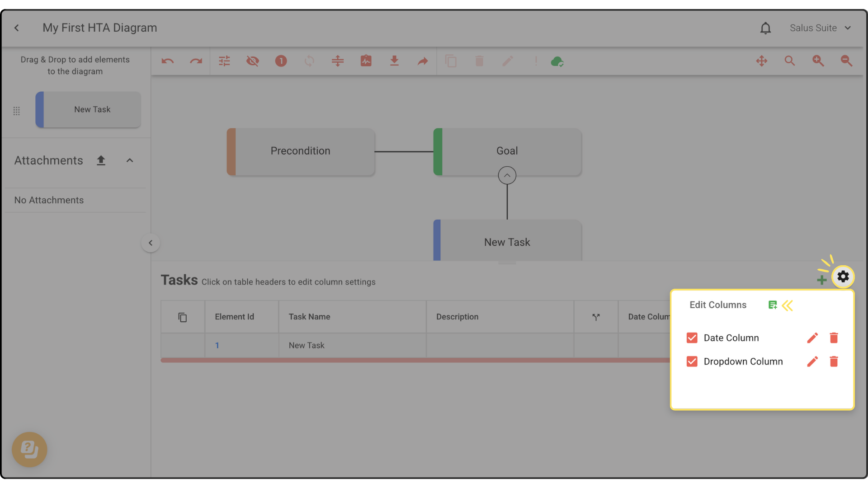
Task: Uncheck the Dropdown Column checkbox
Action: [x=692, y=361]
